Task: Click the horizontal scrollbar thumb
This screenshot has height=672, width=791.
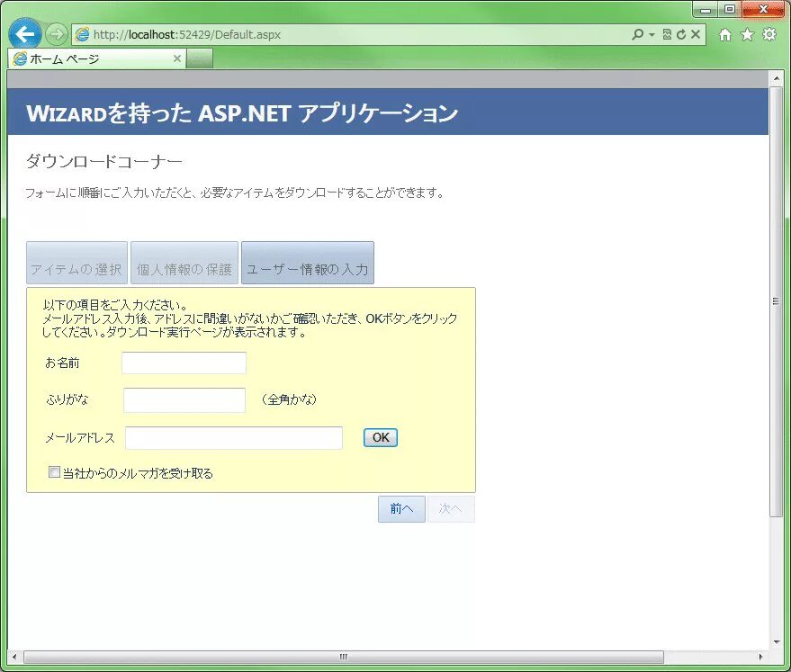Action: pyautogui.click(x=344, y=657)
